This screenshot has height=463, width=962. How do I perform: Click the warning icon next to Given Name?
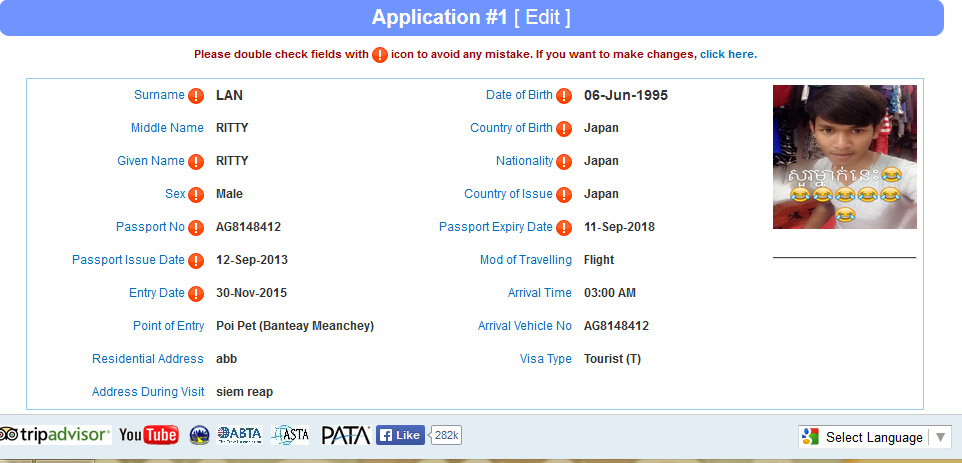196,162
